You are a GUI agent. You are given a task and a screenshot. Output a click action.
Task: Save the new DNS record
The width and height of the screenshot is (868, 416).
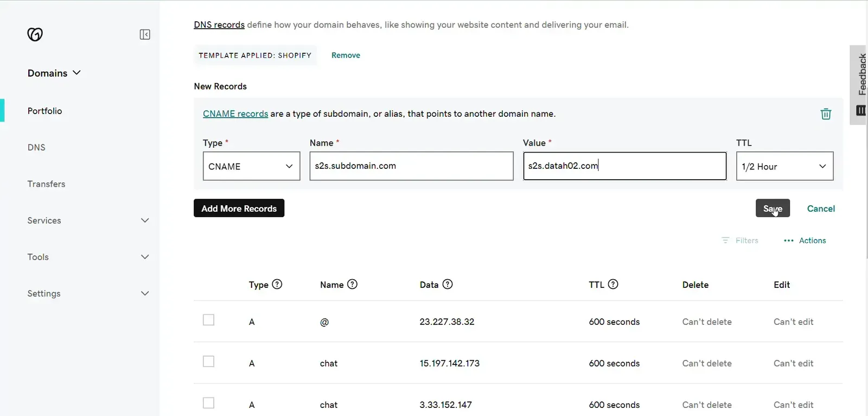[x=773, y=209]
